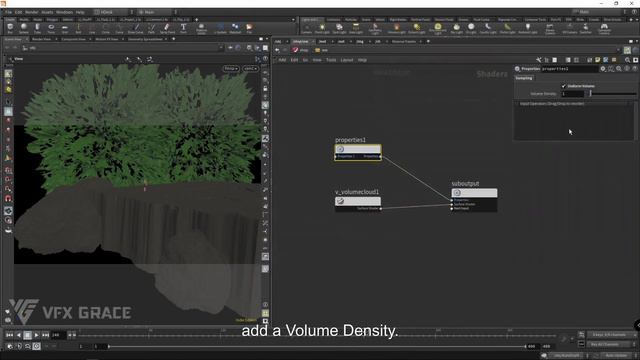The image size is (640, 360).
Task: Add a Distant Light from the shelf
Action: click(417, 29)
